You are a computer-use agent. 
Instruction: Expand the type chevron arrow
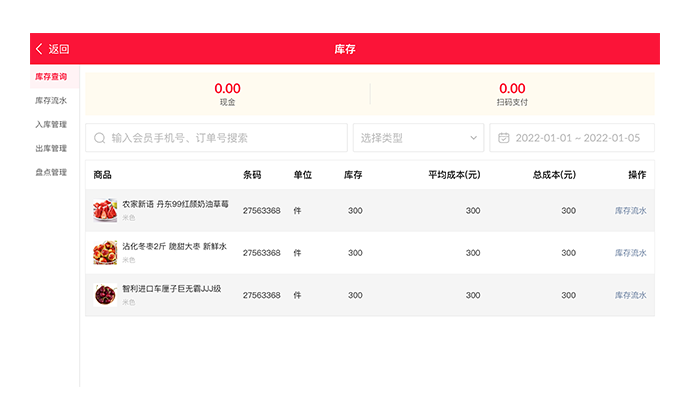[x=473, y=138]
